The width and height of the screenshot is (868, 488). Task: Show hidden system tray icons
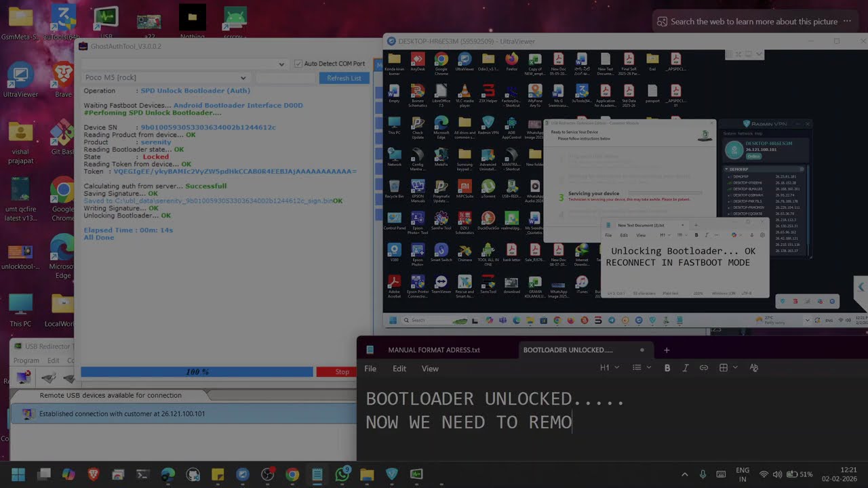click(684, 474)
